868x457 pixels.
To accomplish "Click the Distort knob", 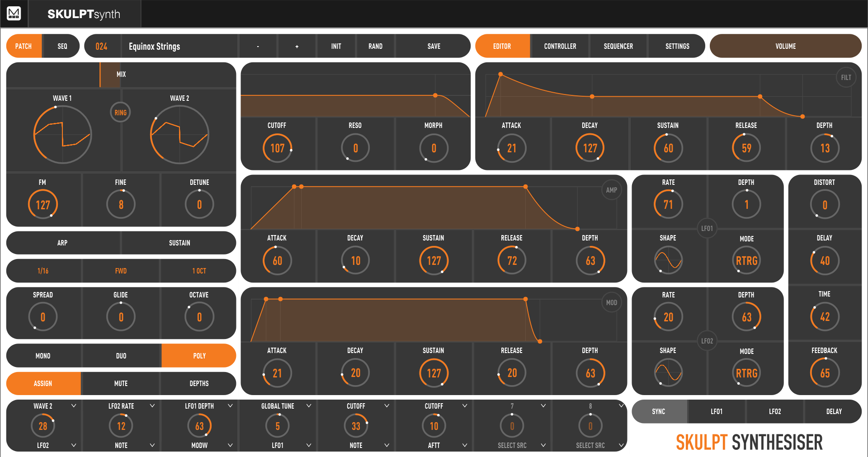I will tap(825, 205).
